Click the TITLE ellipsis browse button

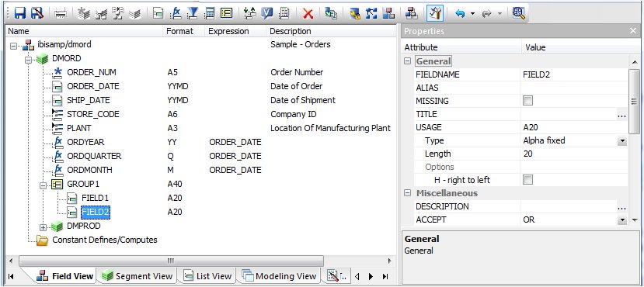pos(621,114)
